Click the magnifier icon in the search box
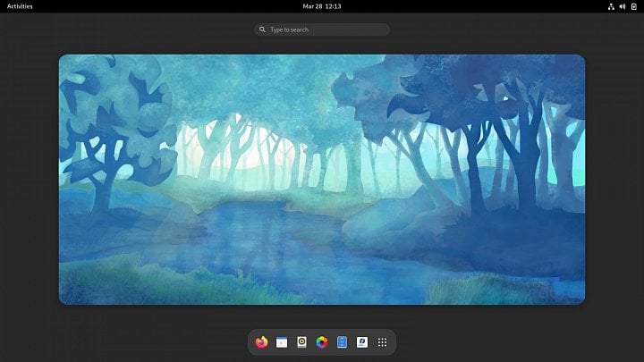The height and width of the screenshot is (362, 644). coord(262,29)
